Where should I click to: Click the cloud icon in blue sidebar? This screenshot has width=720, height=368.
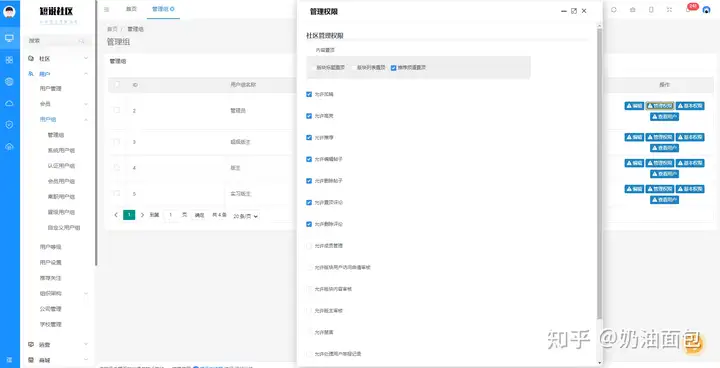click(9, 103)
